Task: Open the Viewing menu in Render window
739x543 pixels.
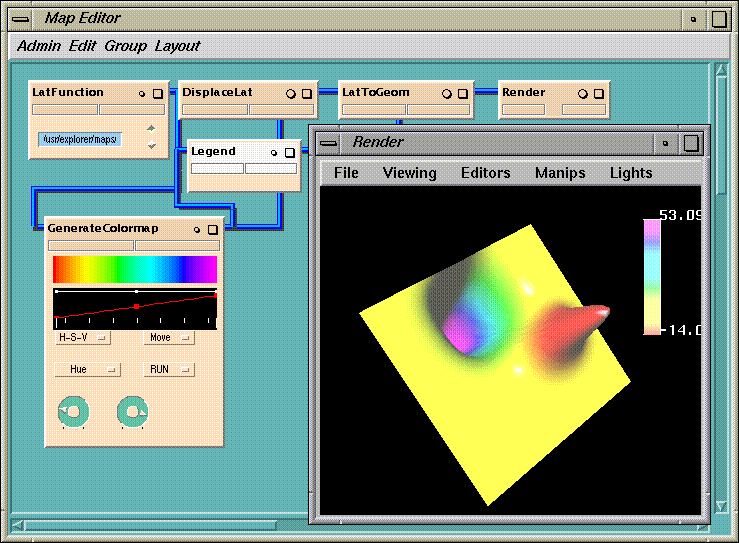Action: click(409, 173)
